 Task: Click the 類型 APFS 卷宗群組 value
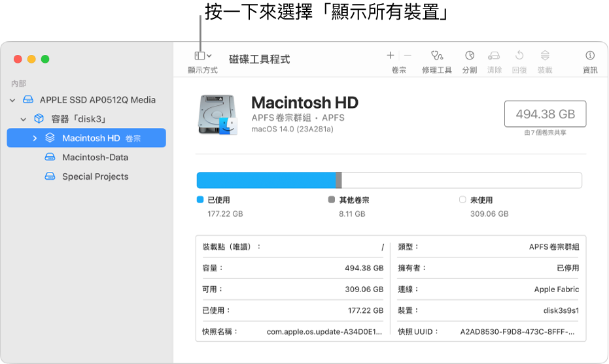pyautogui.click(x=554, y=247)
